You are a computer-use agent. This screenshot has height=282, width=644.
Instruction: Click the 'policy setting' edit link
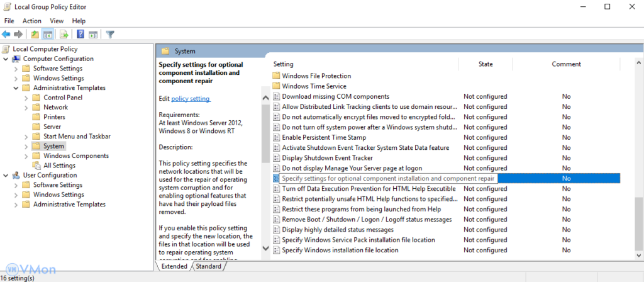191,99
